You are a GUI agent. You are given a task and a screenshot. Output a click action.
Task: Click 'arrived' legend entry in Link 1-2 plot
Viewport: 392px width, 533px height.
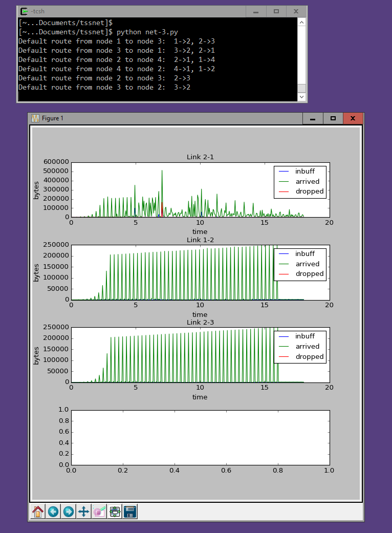pos(308,264)
